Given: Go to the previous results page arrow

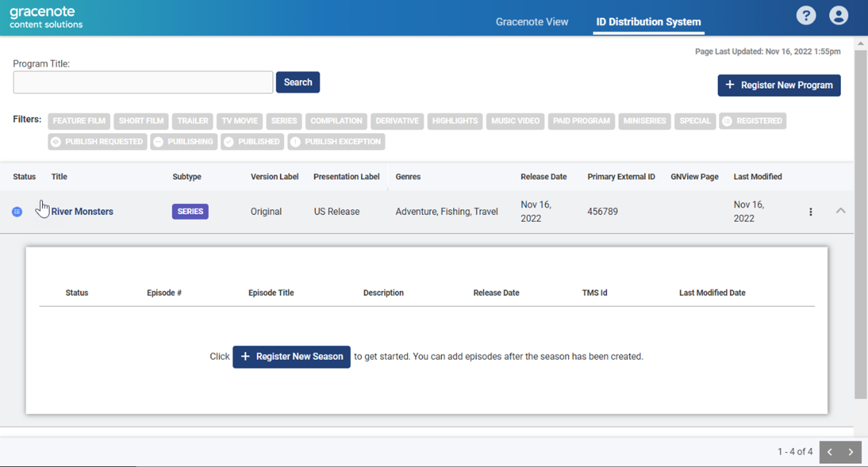Looking at the screenshot, I should 830,452.
